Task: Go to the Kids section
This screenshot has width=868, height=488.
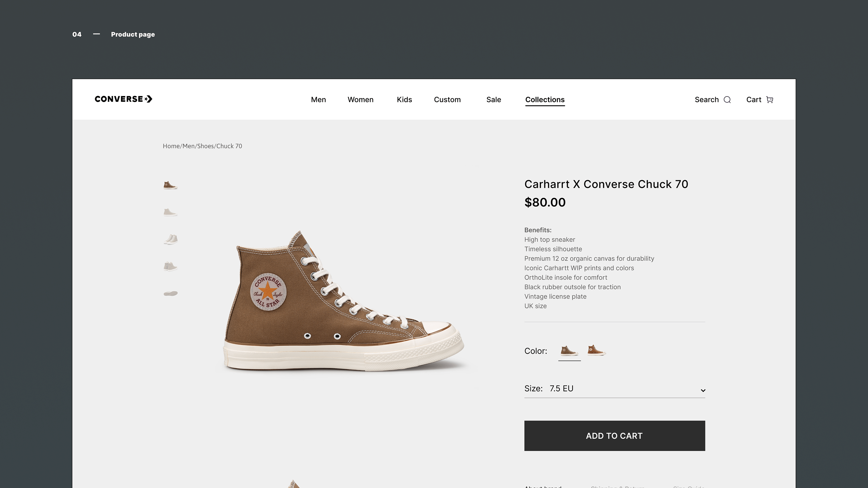Action: click(x=404, y=100)
